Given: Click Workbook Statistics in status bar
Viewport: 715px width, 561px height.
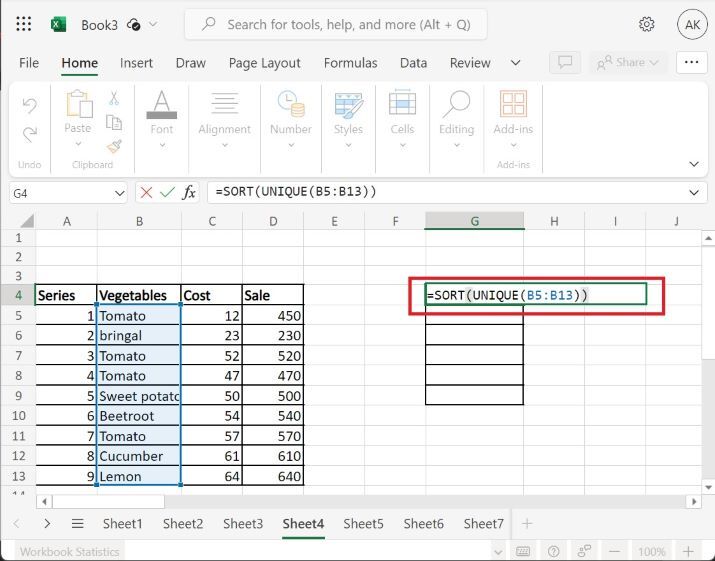Looking at the screenshot, I should (69, 551).
